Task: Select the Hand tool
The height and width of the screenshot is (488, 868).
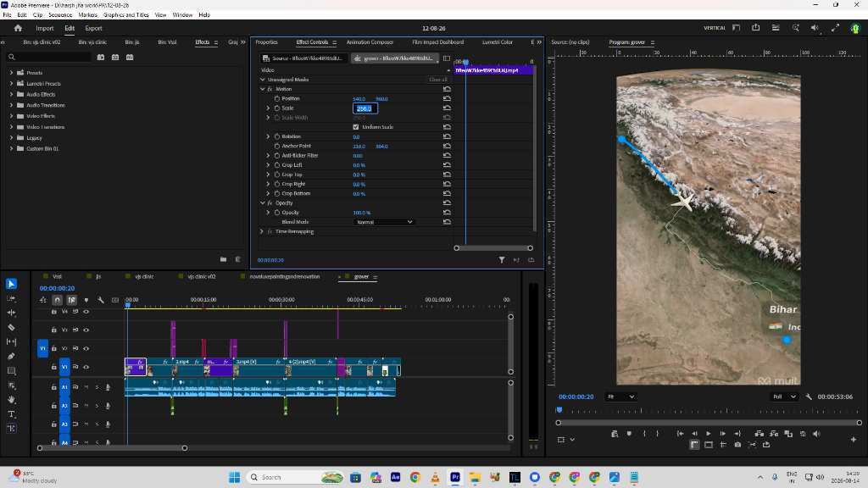Action: pos(11,400)
